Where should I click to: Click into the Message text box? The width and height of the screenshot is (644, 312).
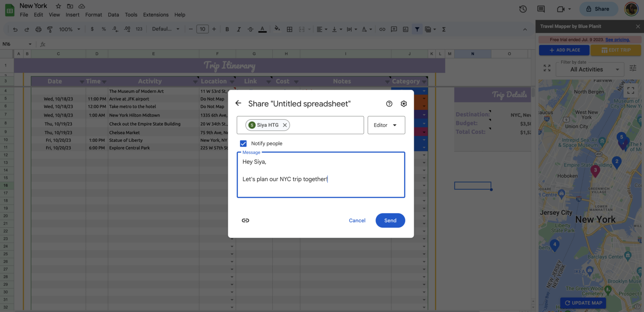[321, 175]
